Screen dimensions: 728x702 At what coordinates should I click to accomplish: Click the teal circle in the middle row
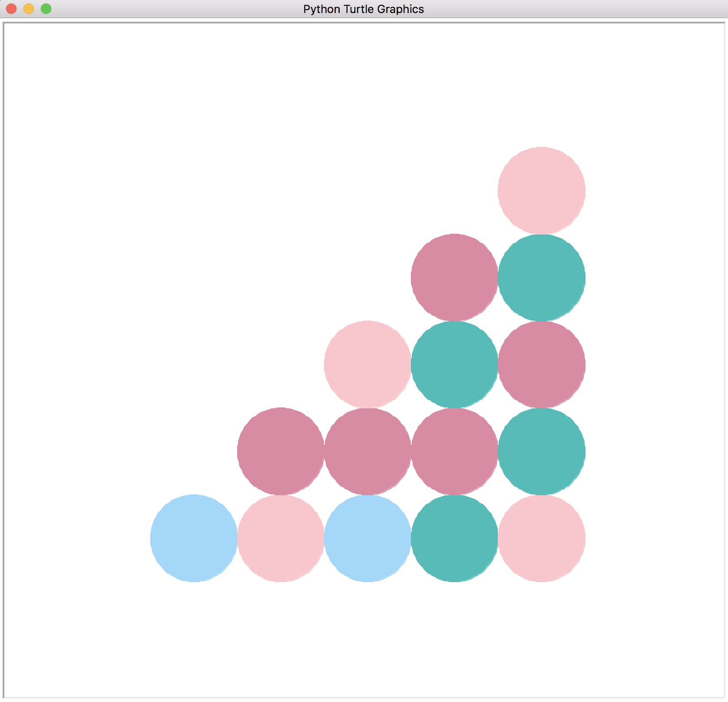coord(455,364)
